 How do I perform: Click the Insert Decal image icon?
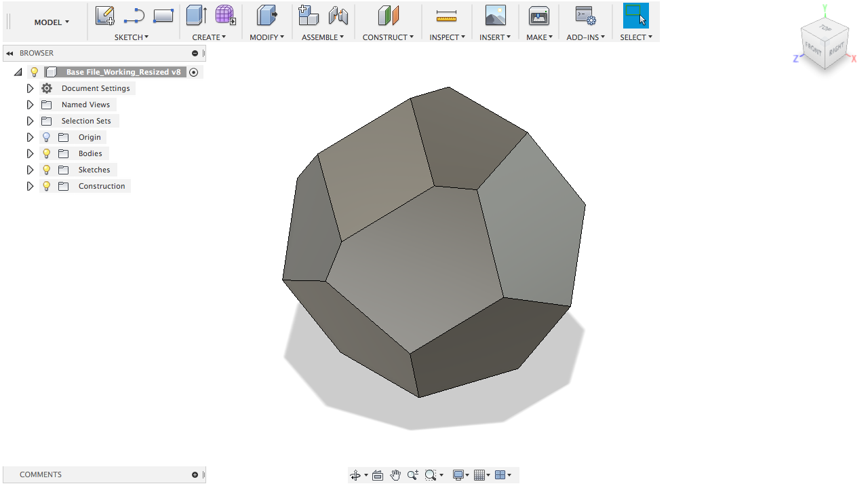[495, 16]
